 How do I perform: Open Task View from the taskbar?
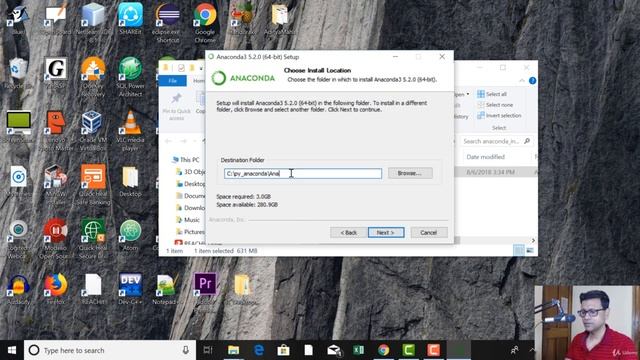[208, 350]
